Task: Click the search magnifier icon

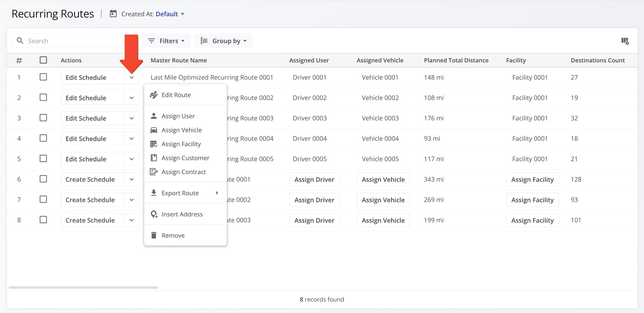Action: pos(20,41)
